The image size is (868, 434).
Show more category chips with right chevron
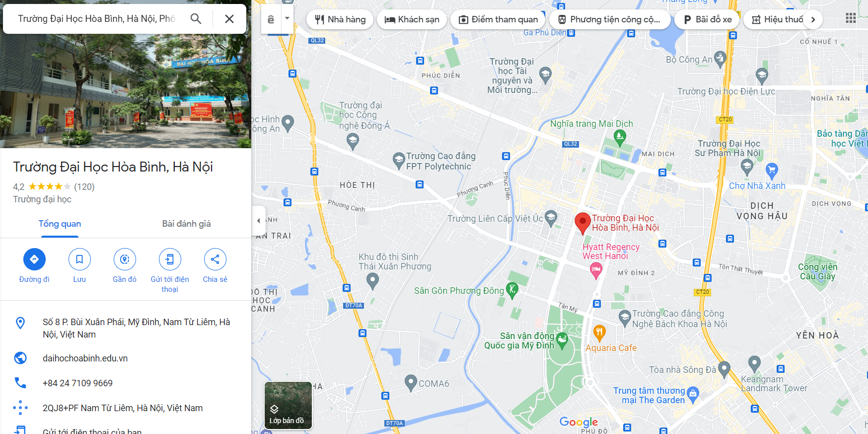pos(813,19)
